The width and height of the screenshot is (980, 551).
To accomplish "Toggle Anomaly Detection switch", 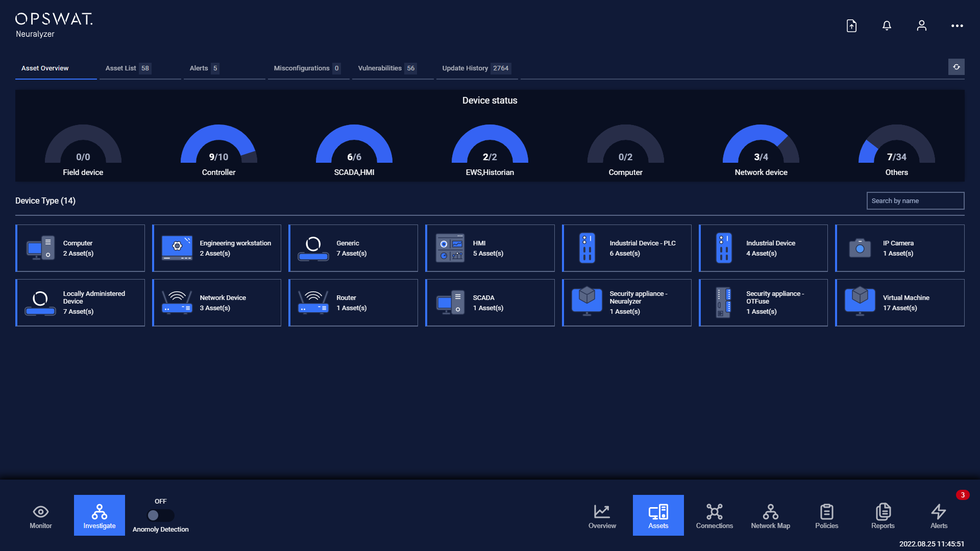I will (160, 515).
